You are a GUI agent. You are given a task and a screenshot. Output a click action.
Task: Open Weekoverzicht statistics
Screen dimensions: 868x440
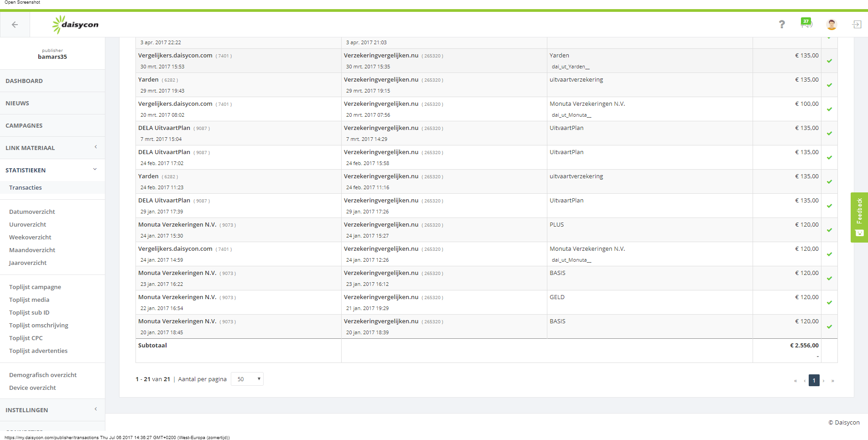(x=30, y=237)
